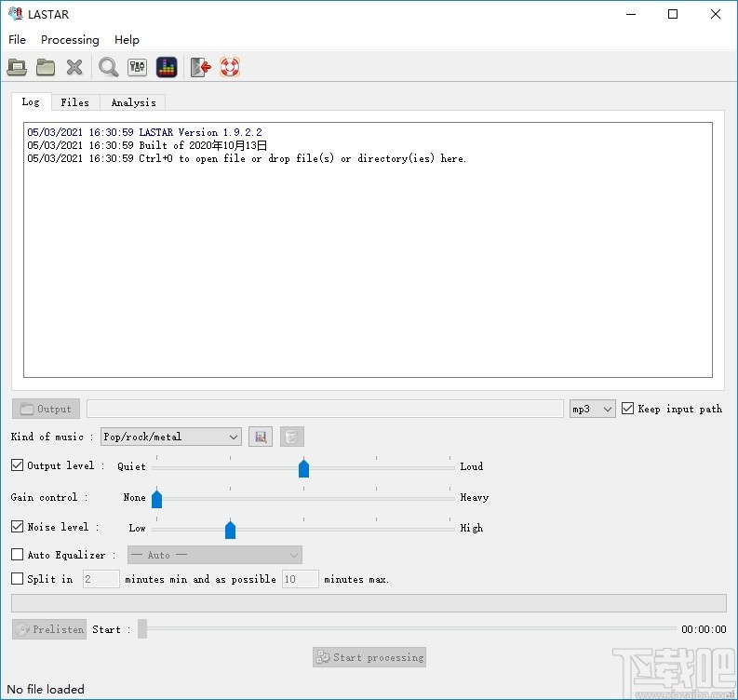The width and height of the screenshot is (738, 700).
Task: Click the 'Loud' label of Output level
Action: 472,466
